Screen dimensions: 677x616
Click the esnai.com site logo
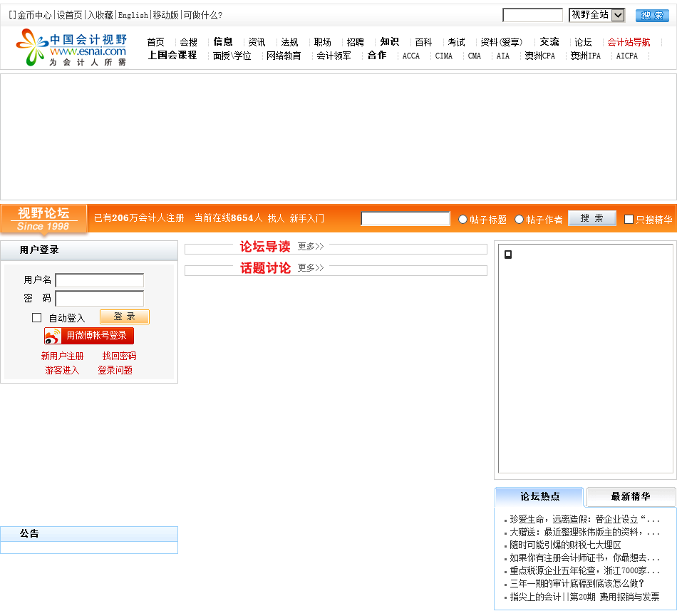72,48
